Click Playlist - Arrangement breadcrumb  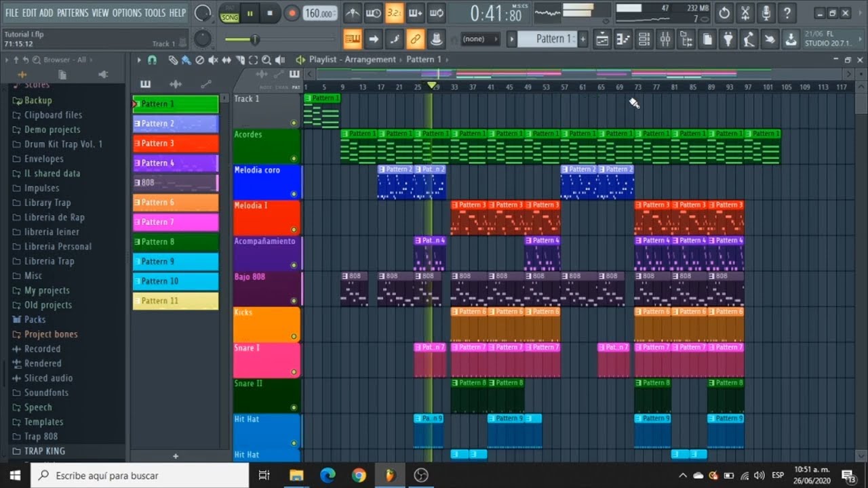(353, 60)
